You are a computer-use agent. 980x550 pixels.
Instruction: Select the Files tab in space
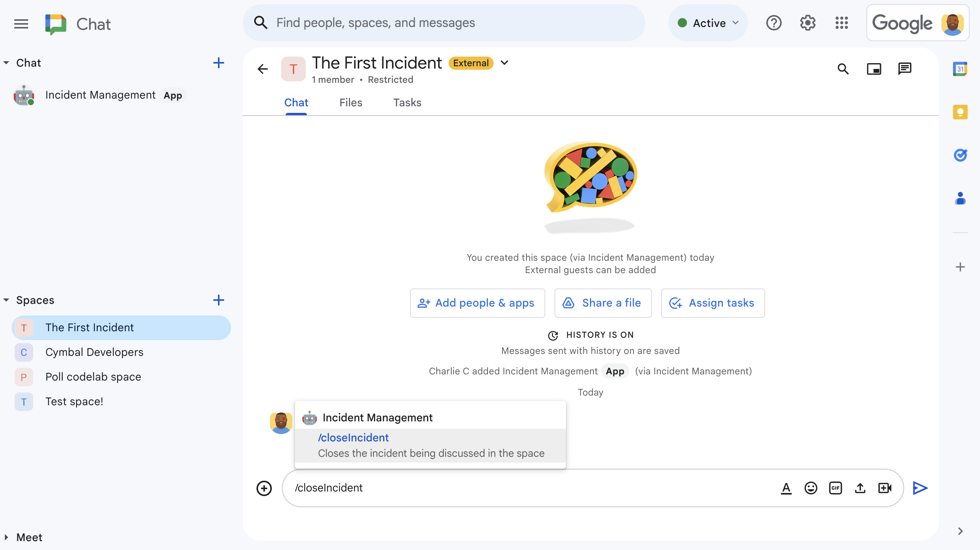[351, 102]
